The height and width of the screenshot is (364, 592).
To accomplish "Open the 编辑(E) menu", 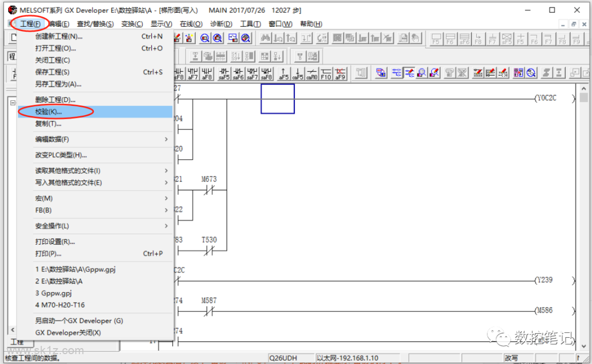I will pyautogui.click(x=59, y=24).
